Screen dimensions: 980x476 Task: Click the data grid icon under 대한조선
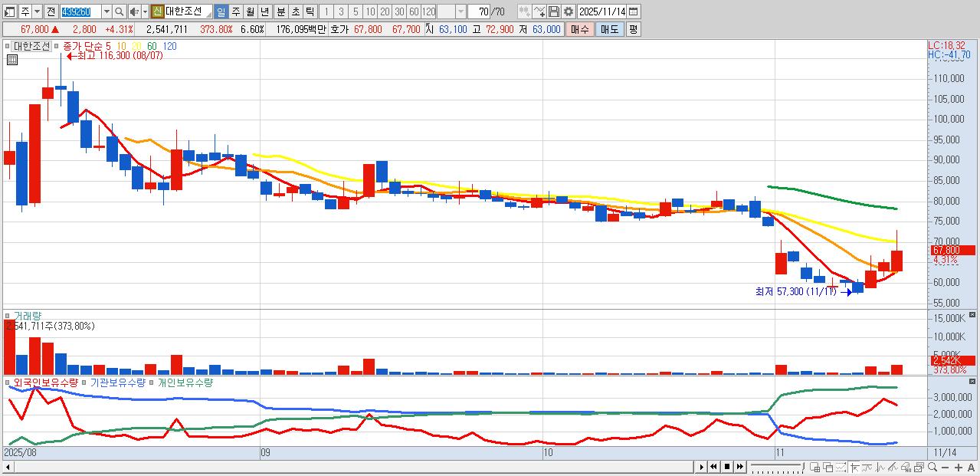(11, 61)
